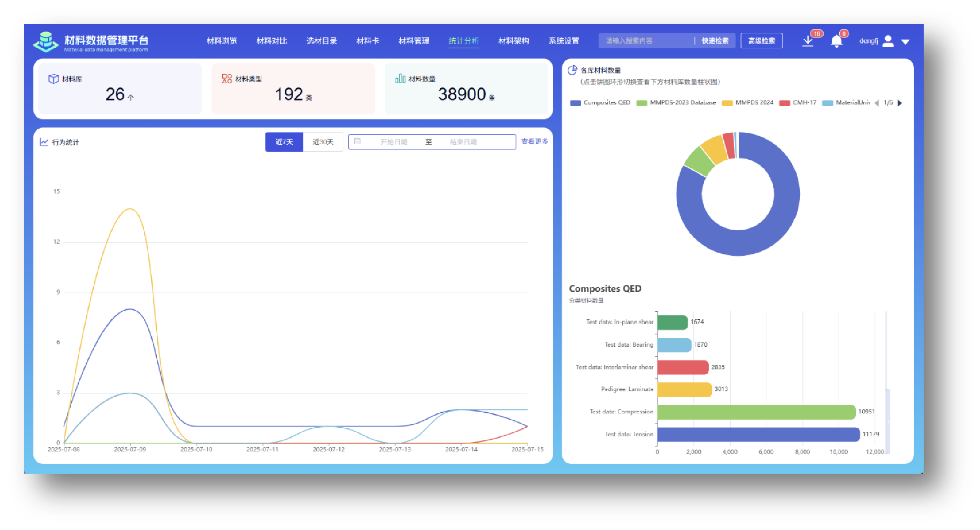
Task: Click the 开始日期 start date field
Action: click(x=394, y=142)
